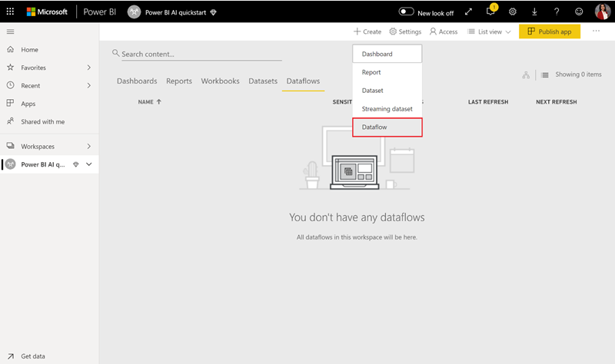Screen dimensions: 615x364
Task: Open the help question mark icon
Action: pyautogui.click(x=557, y=12)
